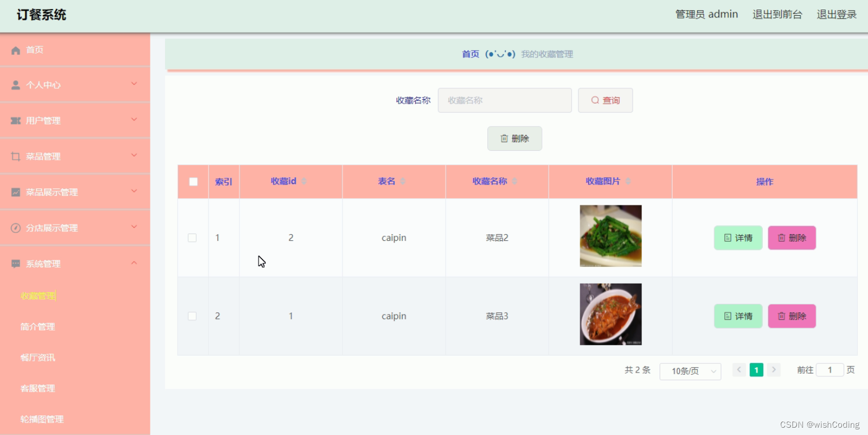Click the home icon beside 首页
The image size is (868, 435).
pyautogui.click(x=16, y=50)
